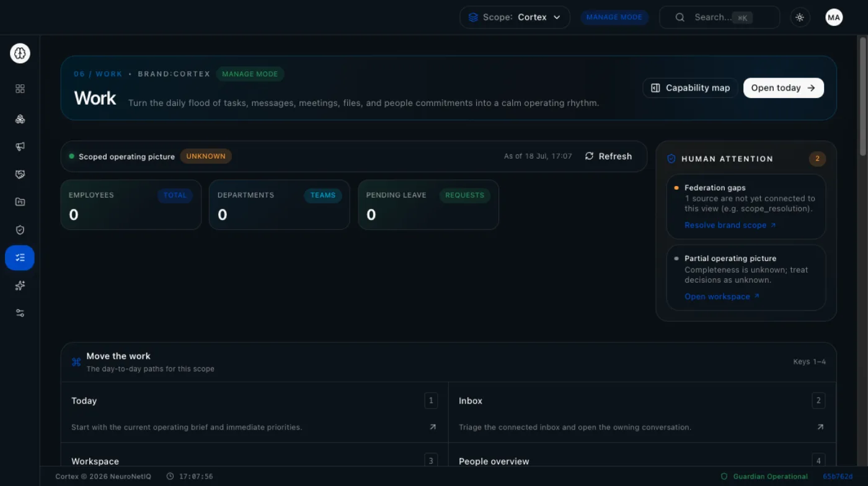Click the Open today button
The width and height of the screenshot is (868, 486).
click(x=784, y=88)
